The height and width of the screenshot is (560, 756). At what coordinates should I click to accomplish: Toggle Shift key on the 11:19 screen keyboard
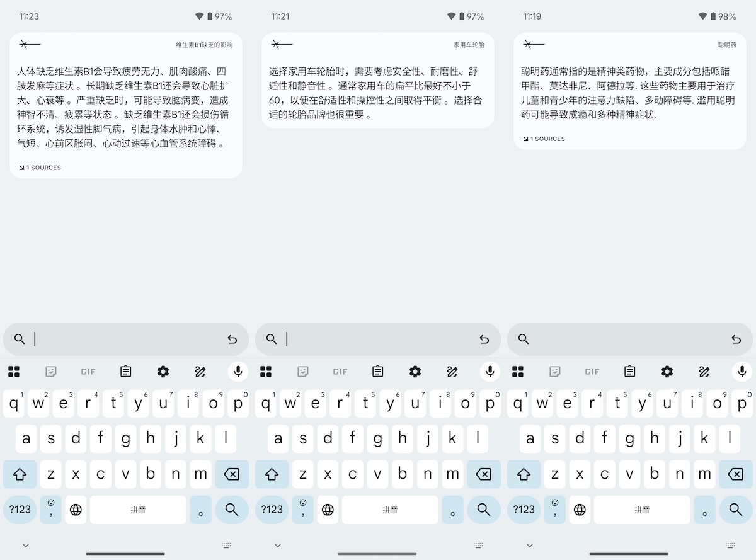point(524,474)
